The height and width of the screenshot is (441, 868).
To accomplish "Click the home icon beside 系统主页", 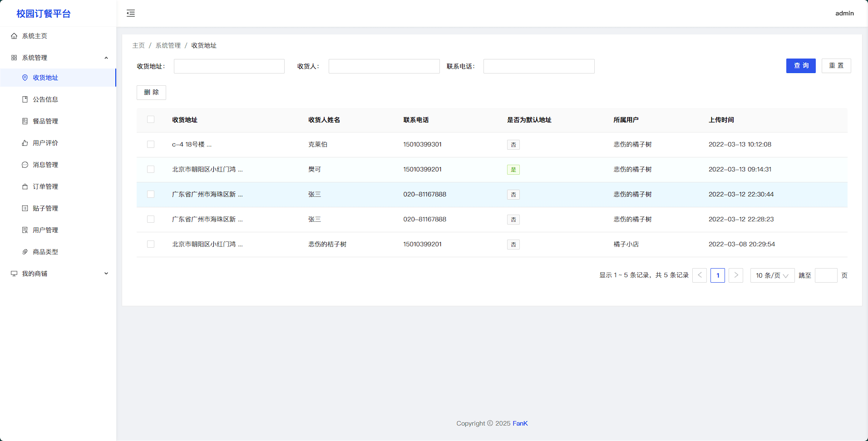I will pyautogui.click(x=14, y=36).
